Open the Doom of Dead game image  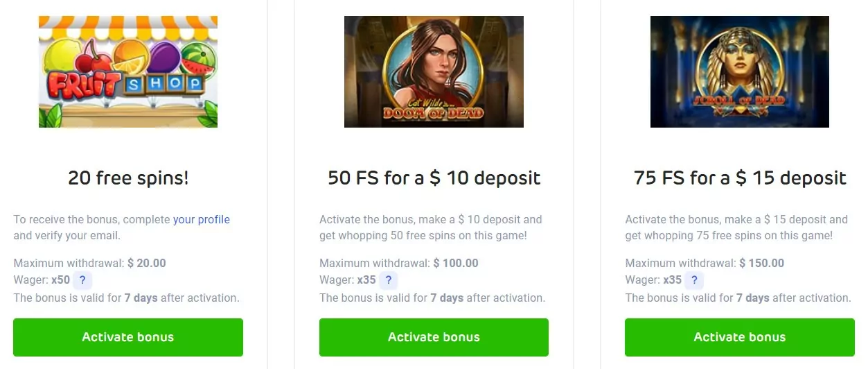point(434,71)
